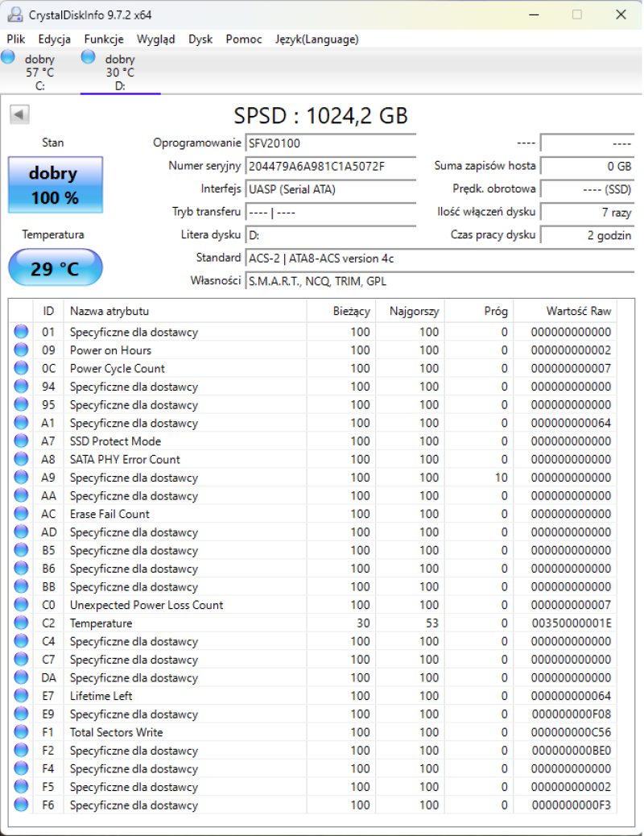Click the blue status orb for drive C:

pos(9,56)
